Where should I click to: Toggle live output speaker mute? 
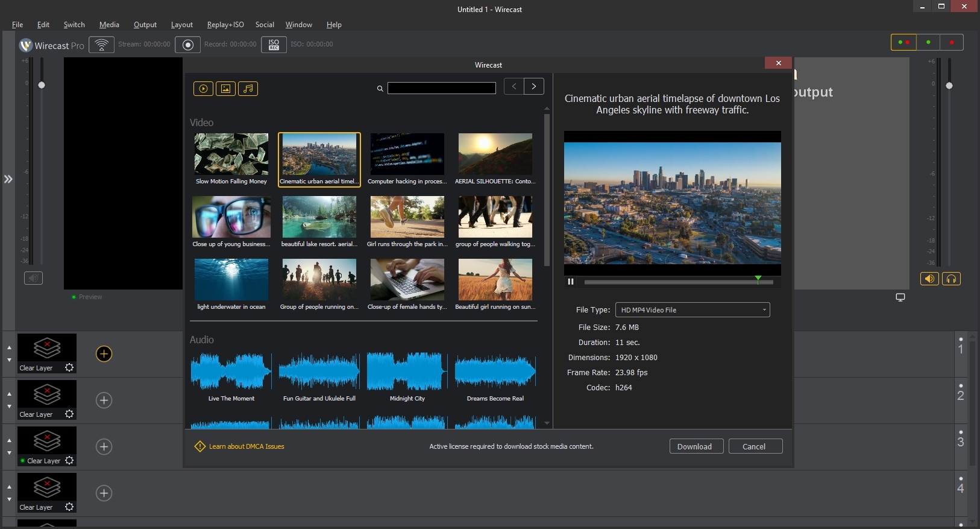[929, 279]
